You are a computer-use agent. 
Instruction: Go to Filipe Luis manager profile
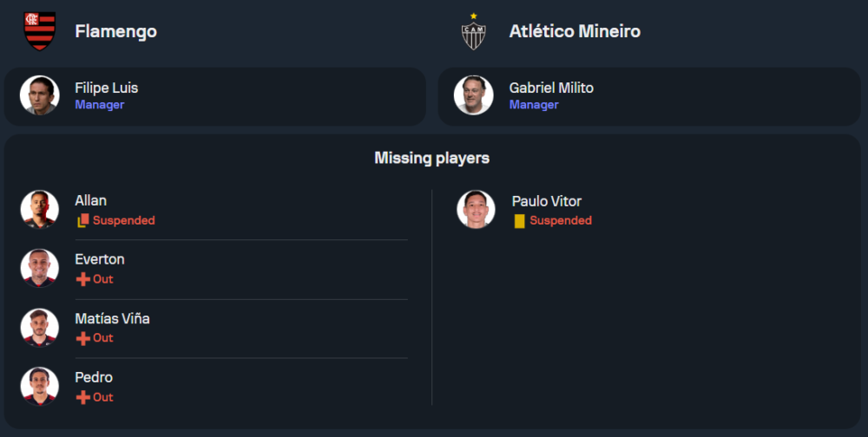point(106,88)
